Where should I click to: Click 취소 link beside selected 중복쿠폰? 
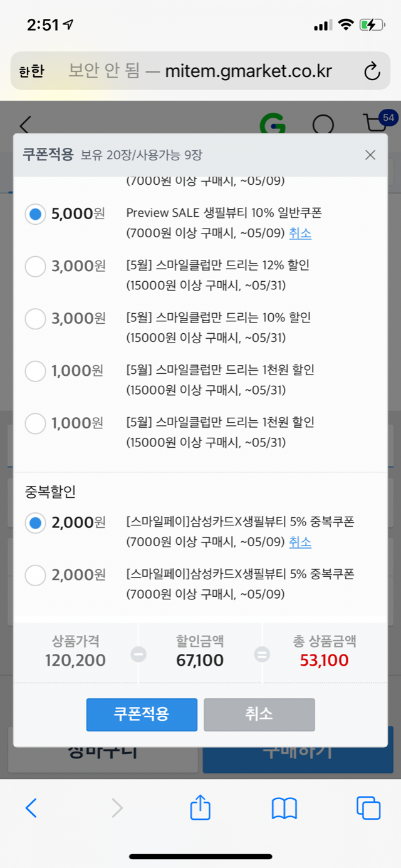(x=300, y=542)
